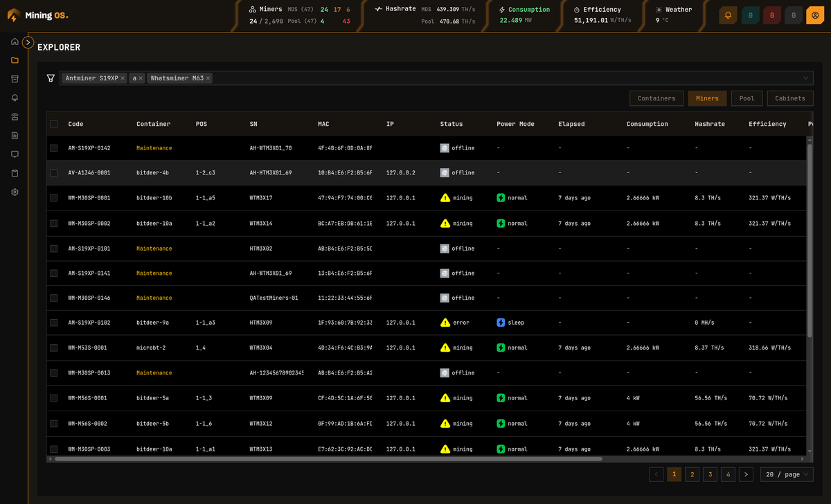Go to pagination page 3
Image resolution: width=831 pixels, height=504 pixels.
click(x=710, y=474)
